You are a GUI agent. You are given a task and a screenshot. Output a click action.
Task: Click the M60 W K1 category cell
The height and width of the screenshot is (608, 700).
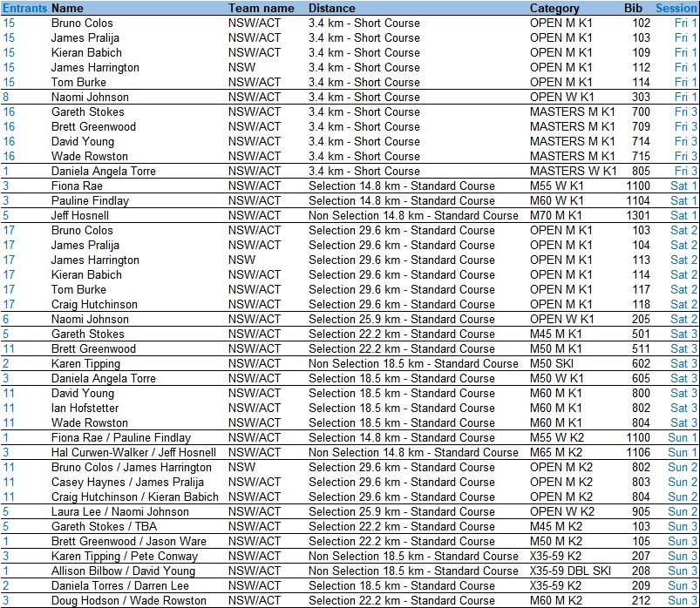click(557, 200)
